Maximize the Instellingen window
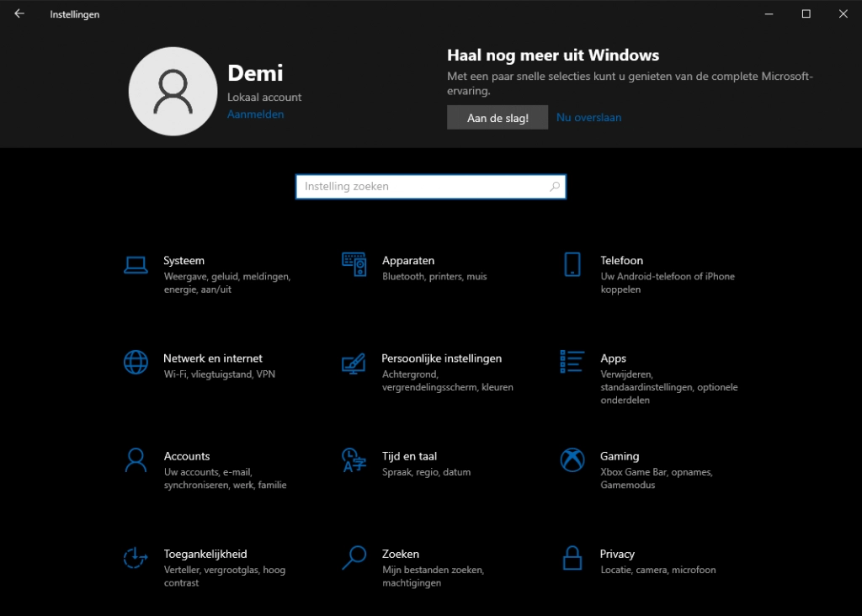Screen dimensions: 862x616 [806, 14]
